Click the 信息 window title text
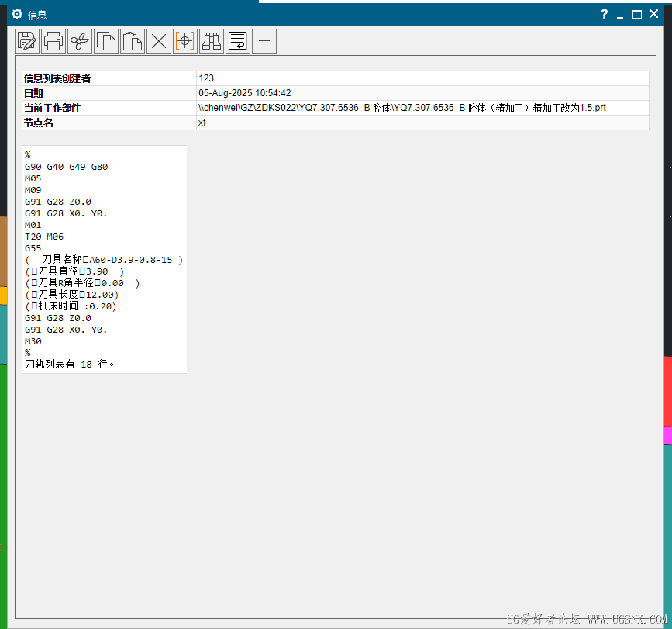Image resolution: width=672 pixels, height=629 pixels. (x=37, y=15)
